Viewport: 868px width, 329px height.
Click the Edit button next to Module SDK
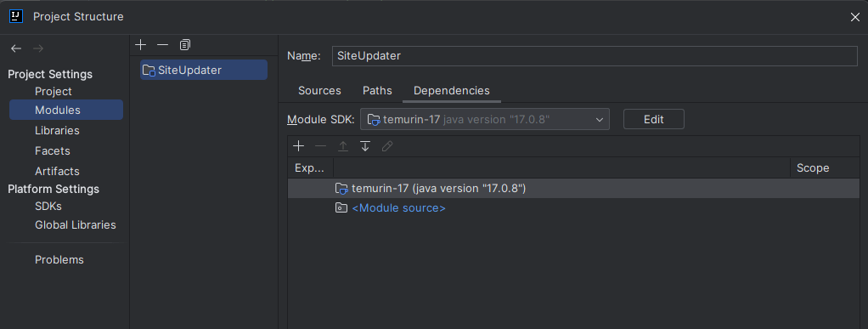pos(653,119)
